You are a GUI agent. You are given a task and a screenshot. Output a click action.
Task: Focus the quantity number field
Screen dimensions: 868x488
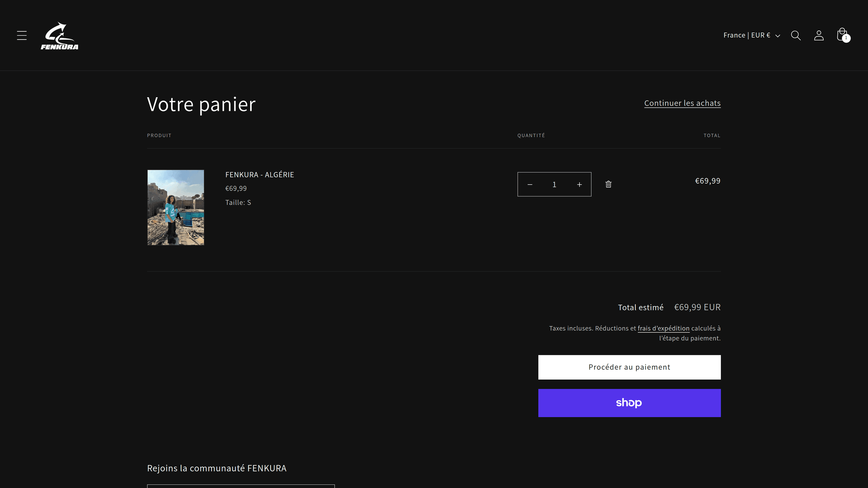[554, 184]
